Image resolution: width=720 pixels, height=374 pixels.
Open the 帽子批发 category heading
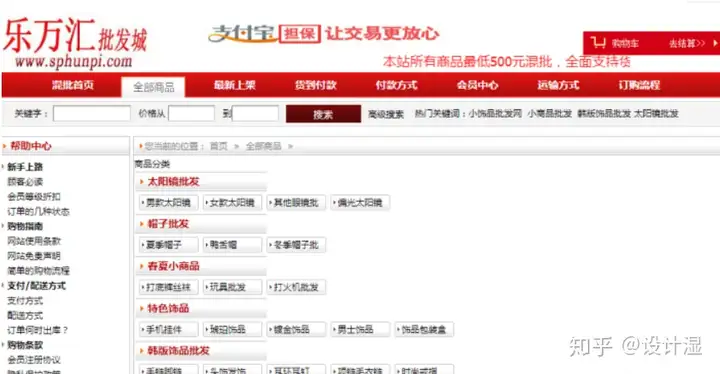[168, 224]
